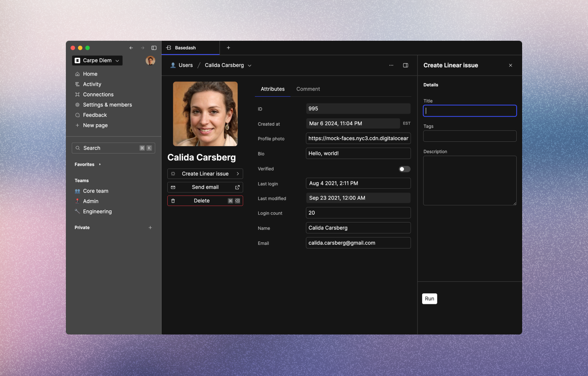Screen dimensions: 588x376
Task: Open a new tab with the plus icon
Action: click(x=229, y=48)
